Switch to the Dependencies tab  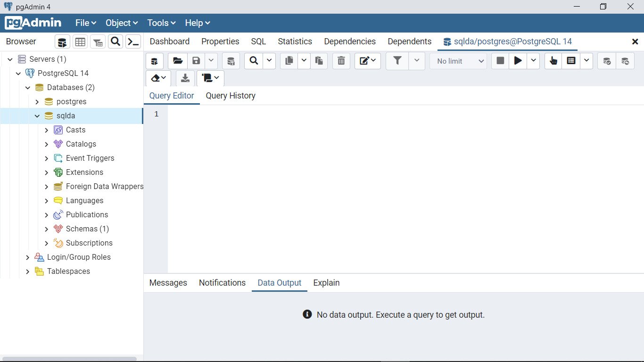tap(350, 41)
